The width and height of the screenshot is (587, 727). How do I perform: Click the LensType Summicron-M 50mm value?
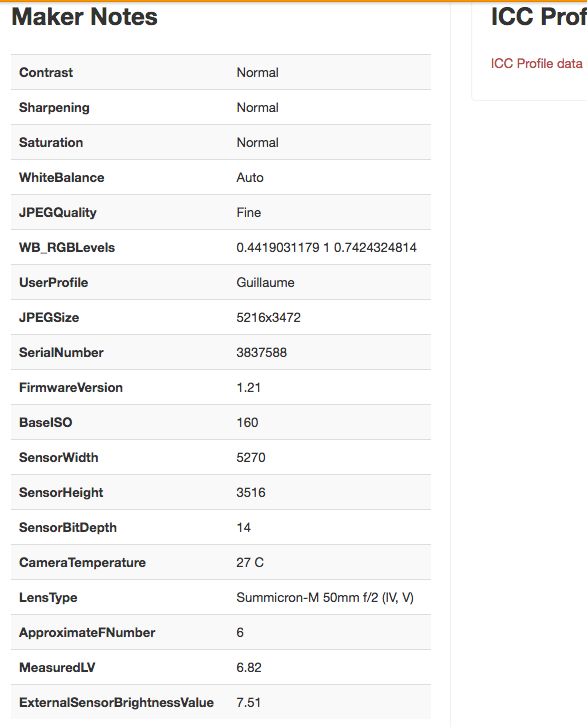[x=325, y=598]
